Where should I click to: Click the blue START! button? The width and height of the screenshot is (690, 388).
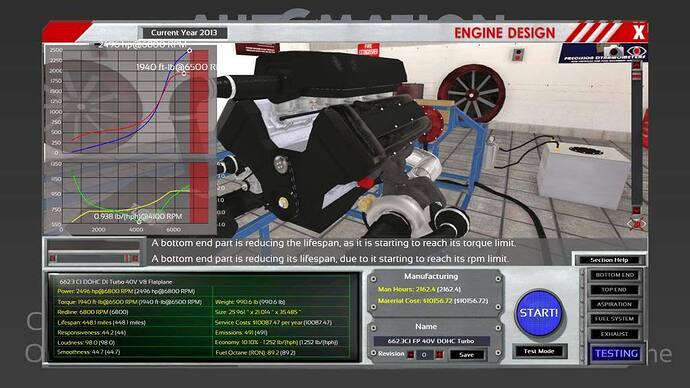pos(539,313)
